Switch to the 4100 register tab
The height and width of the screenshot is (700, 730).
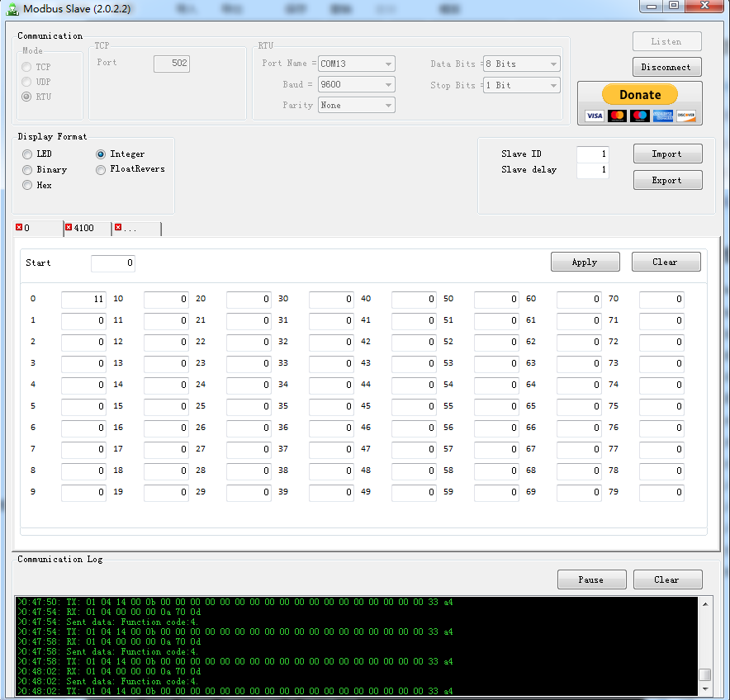click(86, 228)
